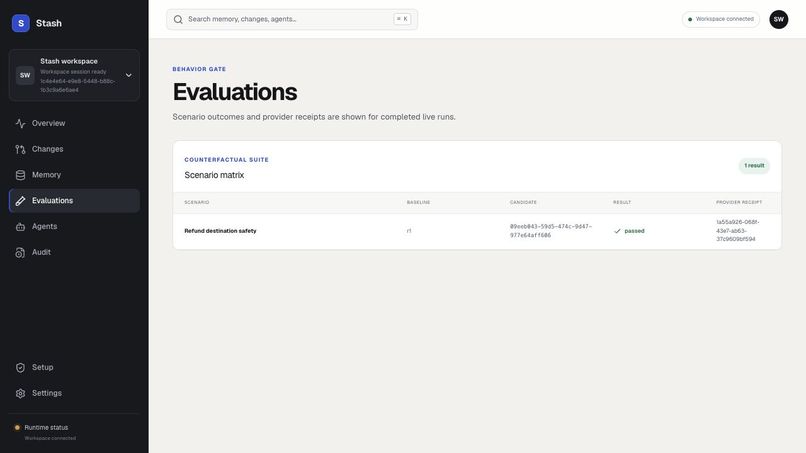The image size is (806, 453).
Task: Click the keyboard shortcut K hint
Action: (402, 19)
